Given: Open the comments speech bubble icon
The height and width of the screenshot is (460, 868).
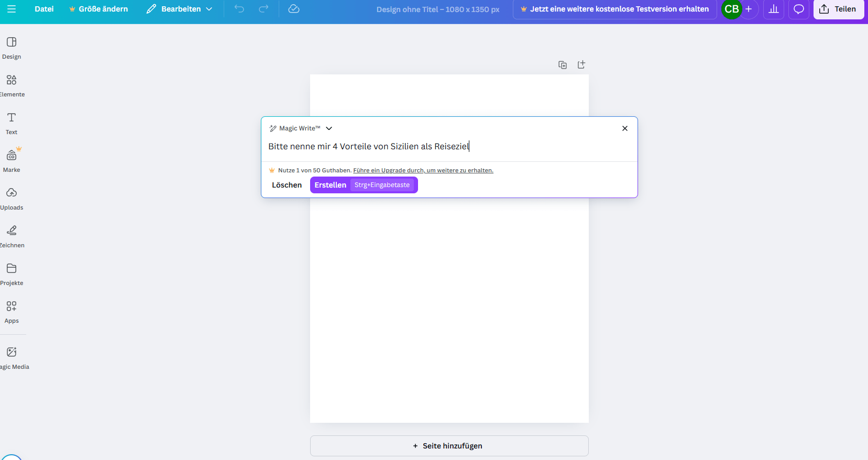Looking at the screenshot, I should coord(798,9).
